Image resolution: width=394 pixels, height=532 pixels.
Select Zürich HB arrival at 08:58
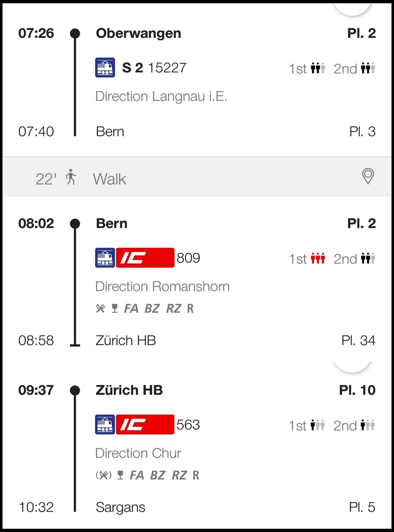click(126, 340)
